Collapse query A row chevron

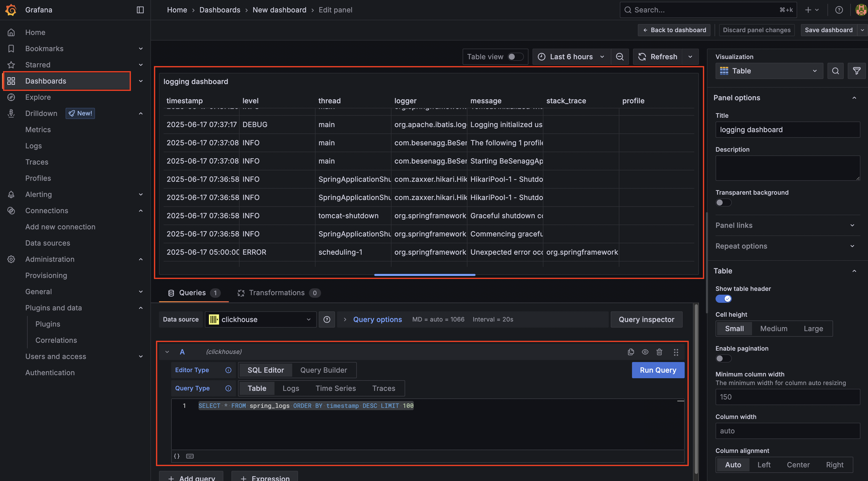(x=167, y=352)
